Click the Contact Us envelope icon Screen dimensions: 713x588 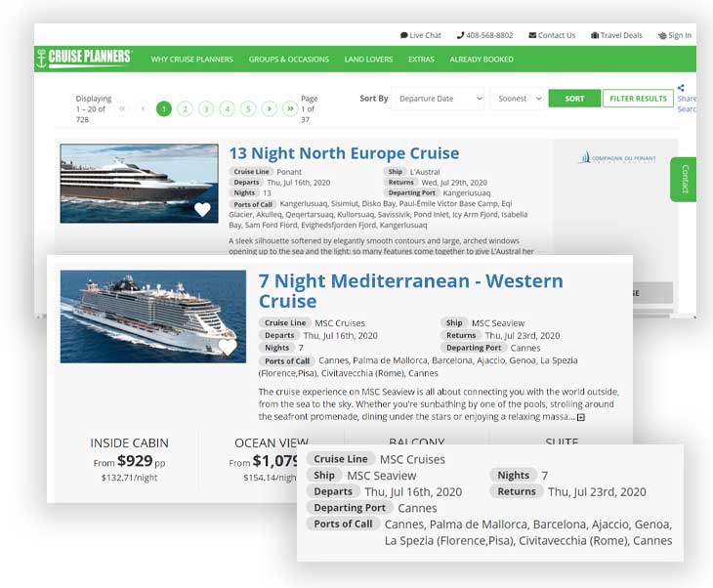pyautogui.click(x=532, y=35)
